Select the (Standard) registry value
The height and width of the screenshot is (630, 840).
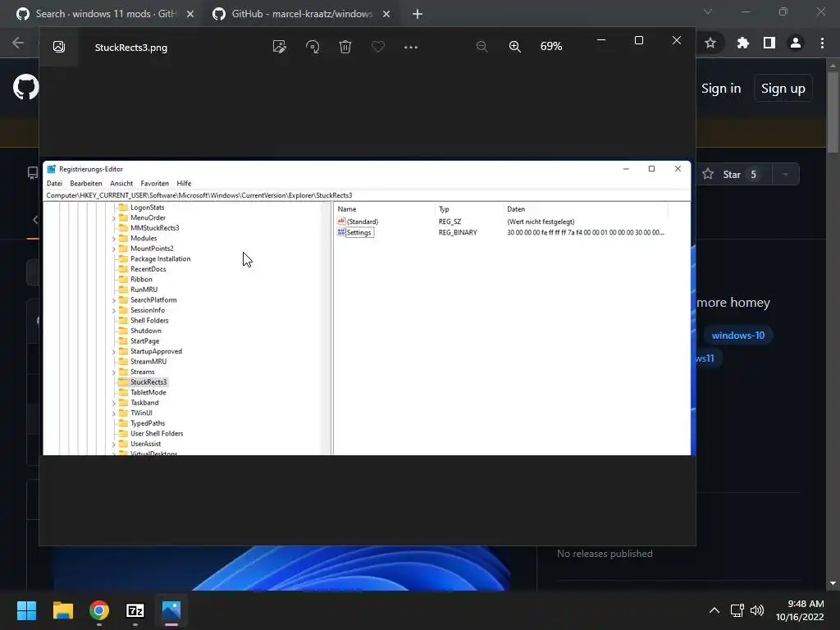[x=358, y=221]
